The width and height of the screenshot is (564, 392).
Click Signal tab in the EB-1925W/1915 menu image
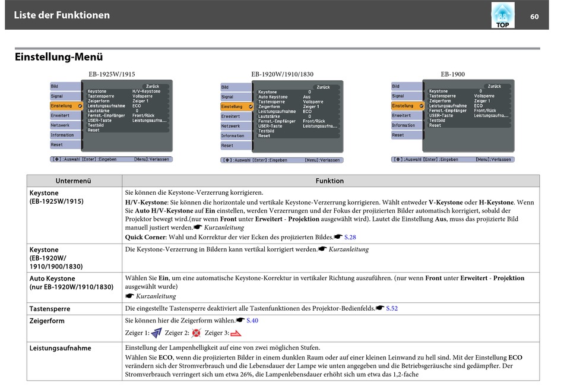click(65, 96)
